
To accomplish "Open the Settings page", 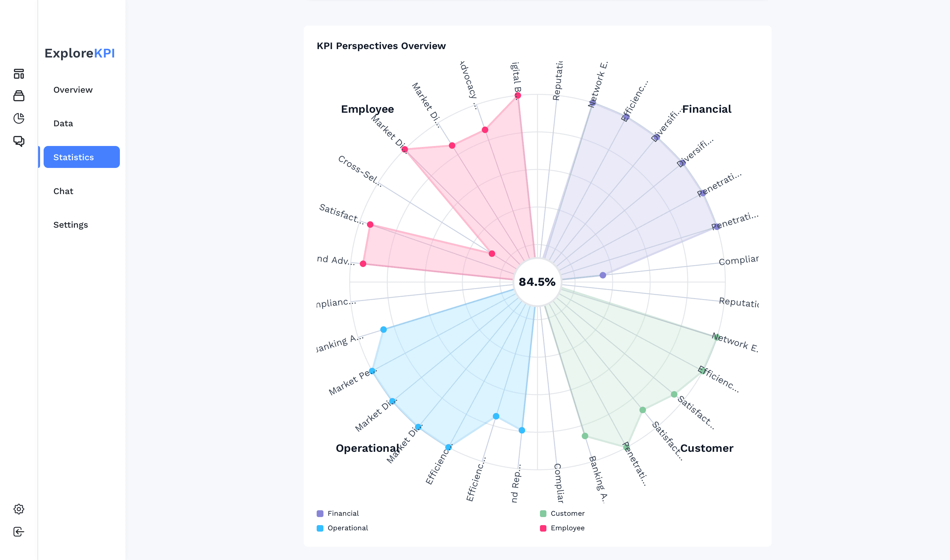I will 71,224.
